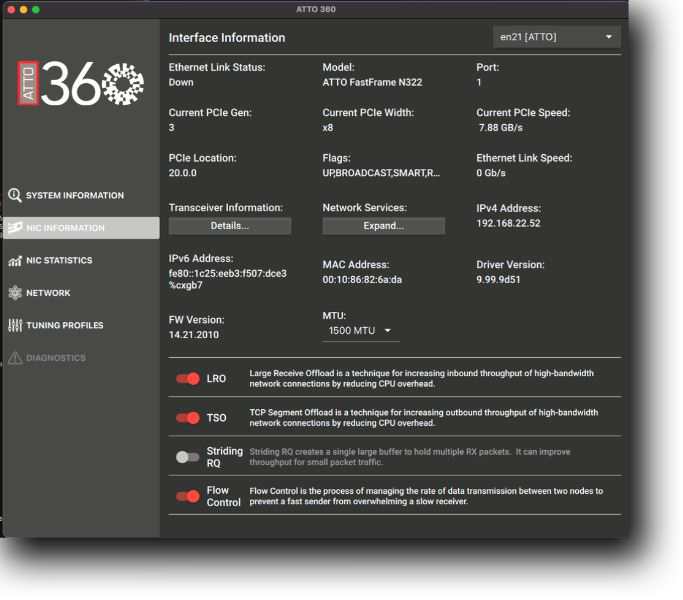Click the TCP Segment Offload description
The image size is (683, 600).
(423, 417)
